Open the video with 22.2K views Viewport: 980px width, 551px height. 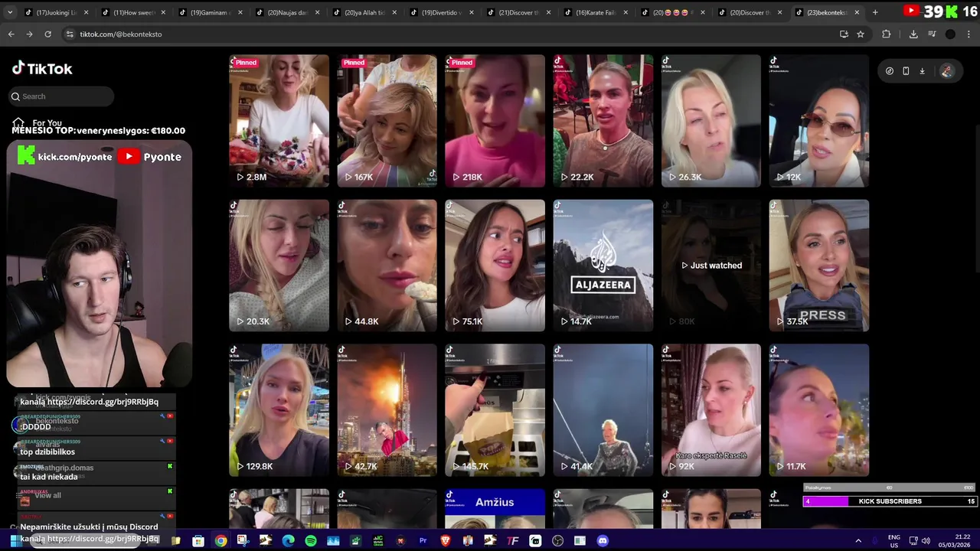pos(603,121)
